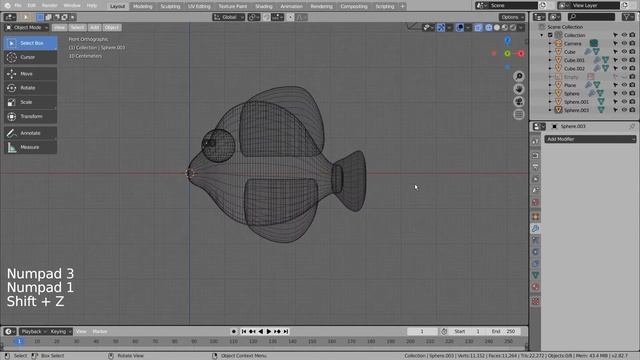Open viewport Add menu
Image resolution: width=640 pixels, height=360 pixels.
(94, 27)
